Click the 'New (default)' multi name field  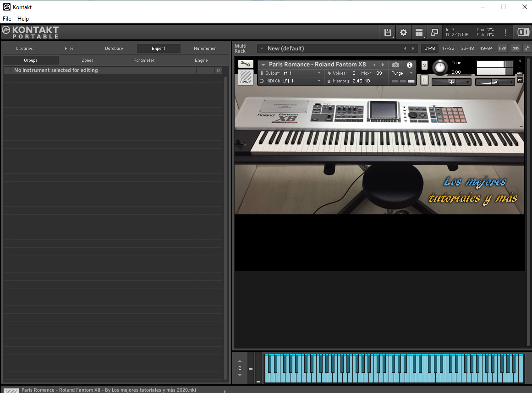tap(285, 49)
